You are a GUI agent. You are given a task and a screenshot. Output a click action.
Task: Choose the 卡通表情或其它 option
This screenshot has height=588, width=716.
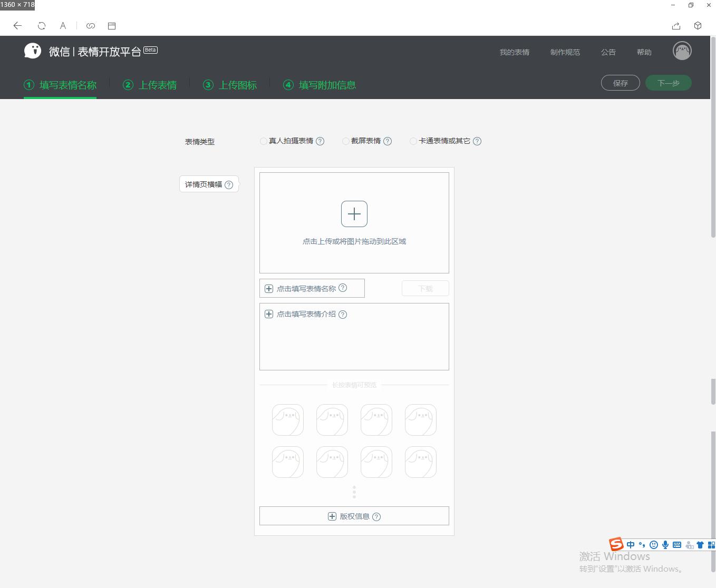[x=413, y=141]
